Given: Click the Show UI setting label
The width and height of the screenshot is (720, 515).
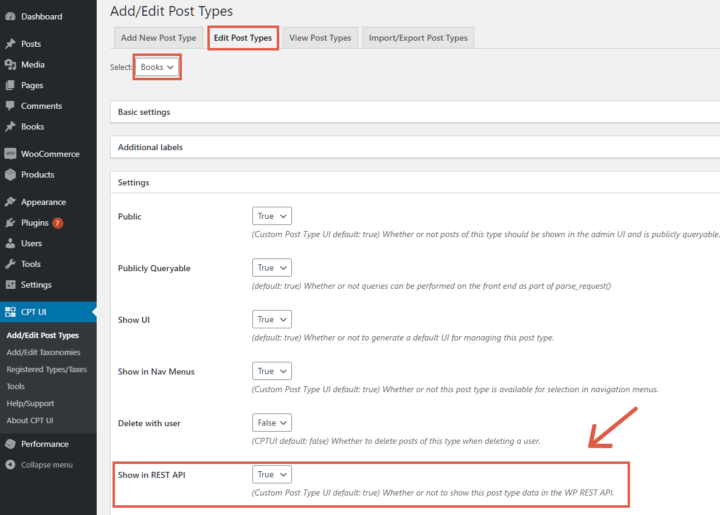Looking at the screenshot, I should click(134, 320).
